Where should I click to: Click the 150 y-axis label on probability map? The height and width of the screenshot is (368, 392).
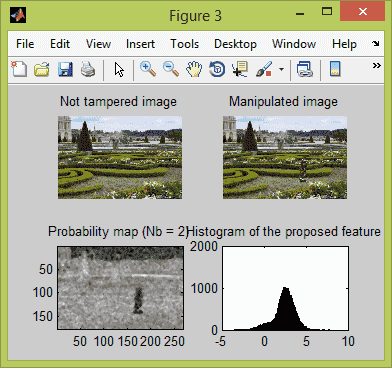[x=43, y=316]
